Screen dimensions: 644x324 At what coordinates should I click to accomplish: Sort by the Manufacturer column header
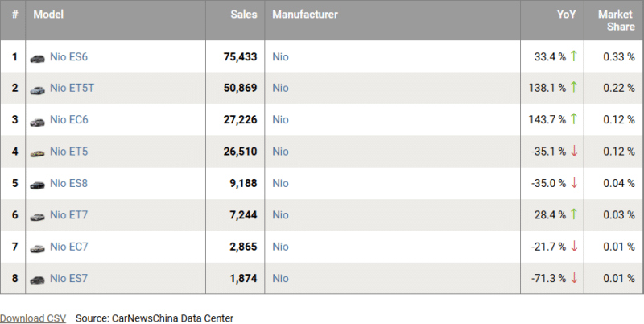[305, 15]
